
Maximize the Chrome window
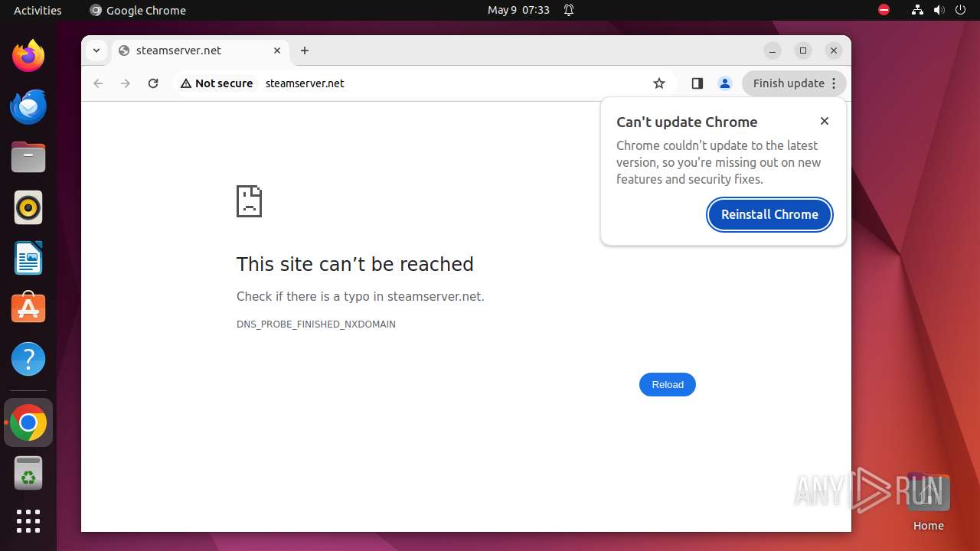[803, 51]
